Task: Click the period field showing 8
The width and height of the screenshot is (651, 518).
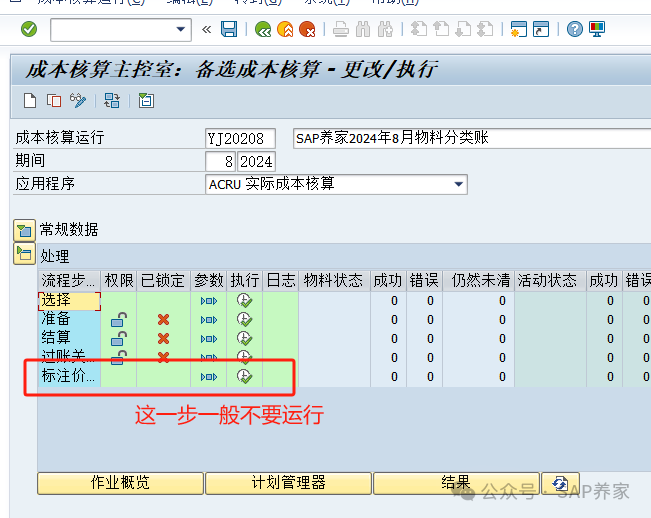Action: [220, 161]
